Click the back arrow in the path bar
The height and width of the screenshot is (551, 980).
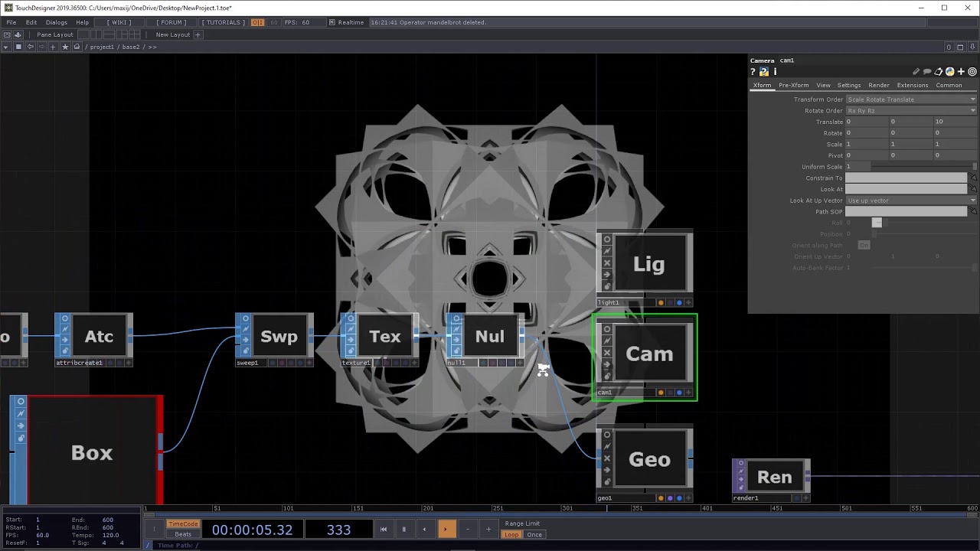pos(30,47)
